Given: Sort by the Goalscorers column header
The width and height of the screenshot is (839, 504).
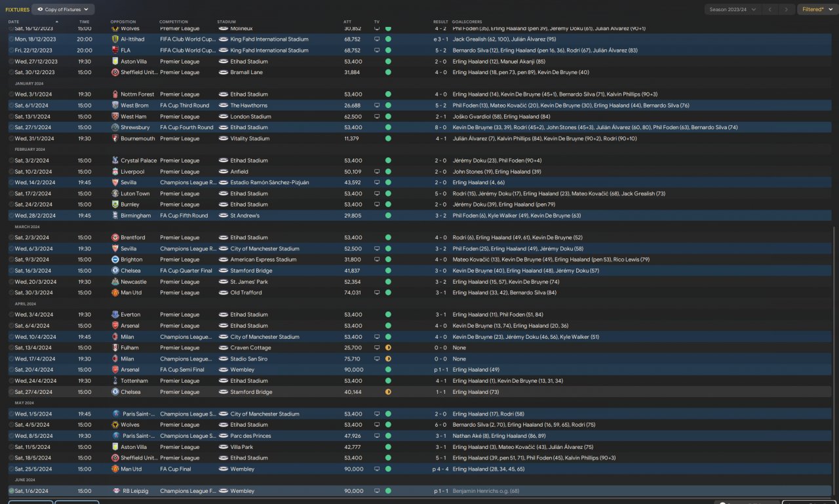Looking at the screenshot, I should tap(466, 22).
